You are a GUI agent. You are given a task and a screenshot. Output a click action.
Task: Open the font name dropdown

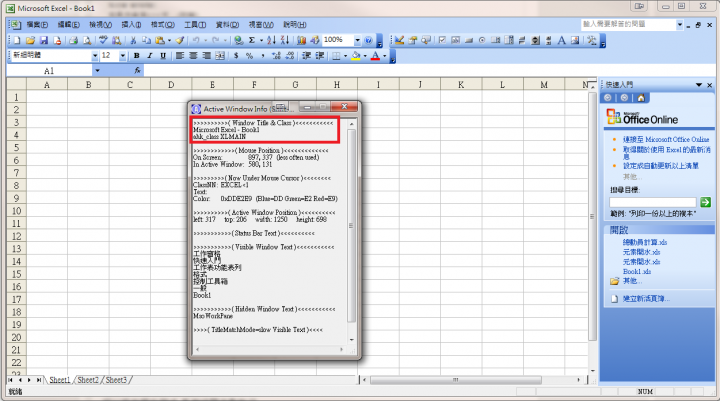coord(95,56)
